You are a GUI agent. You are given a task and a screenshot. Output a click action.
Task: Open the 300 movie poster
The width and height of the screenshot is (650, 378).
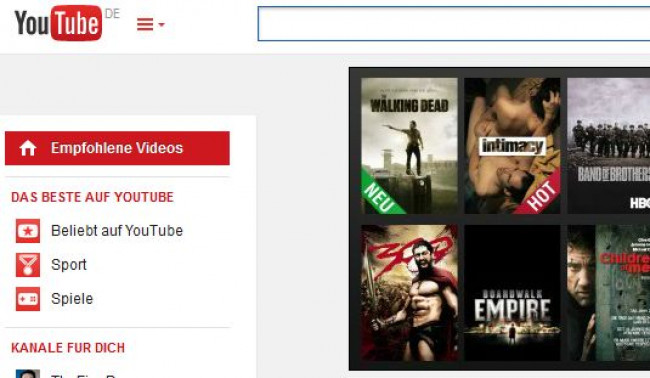coord(409,293)
